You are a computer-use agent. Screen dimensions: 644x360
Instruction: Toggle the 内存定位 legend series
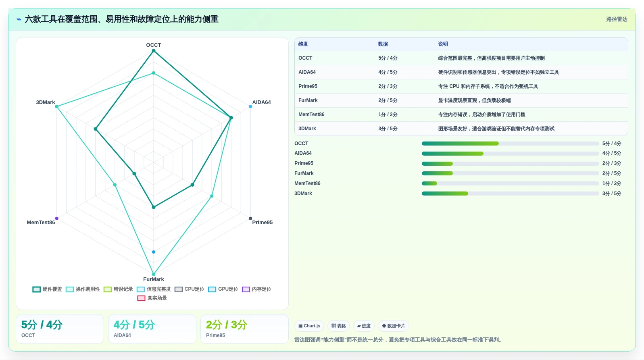pyautogui.click(x=256, y=289)
